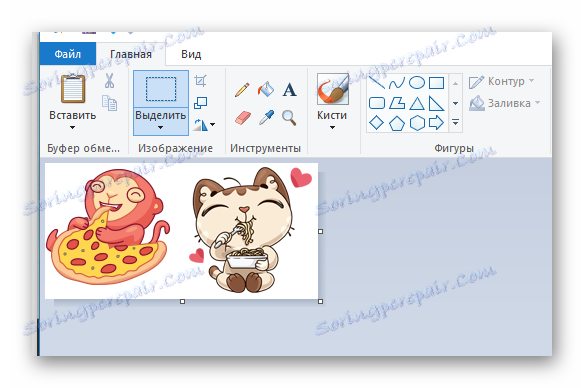Image resolution: width=584 pixels, height=388 pixels.
Task: Open the Контур outline options
Action: [501, 81]
